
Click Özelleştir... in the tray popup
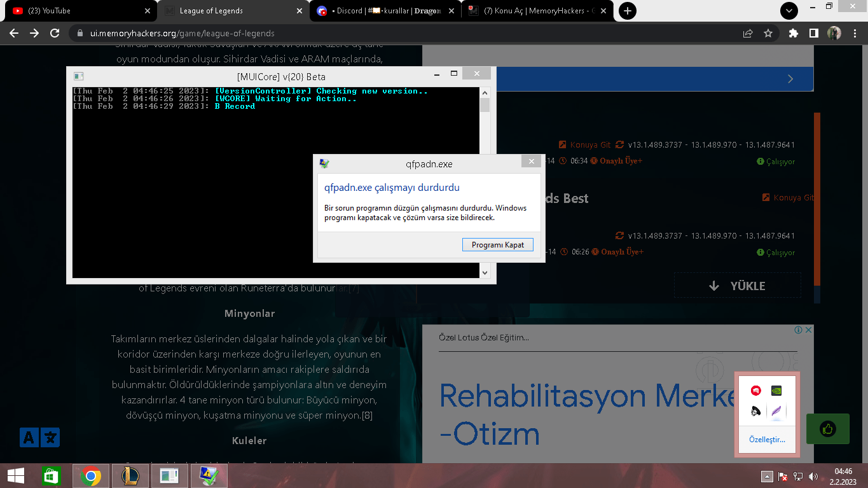(767, 440)
